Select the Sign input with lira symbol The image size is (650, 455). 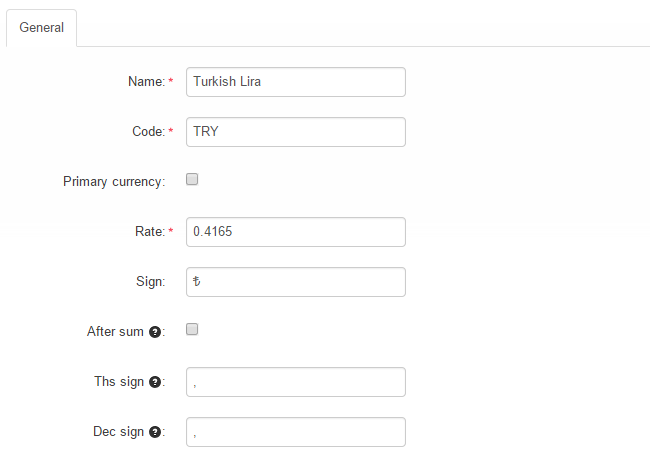tap(295, 282)
